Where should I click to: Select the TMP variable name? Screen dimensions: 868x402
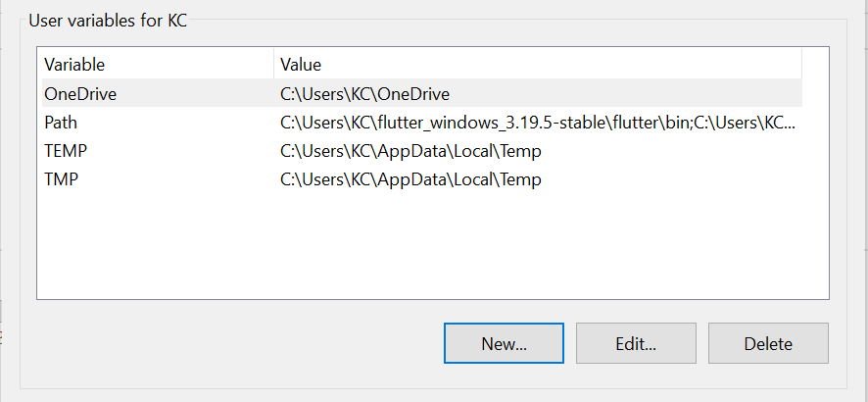click(62, 179)
